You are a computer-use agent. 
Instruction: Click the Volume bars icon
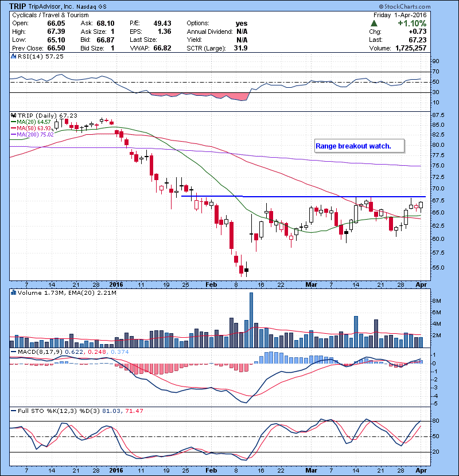[x=13, y=293]
